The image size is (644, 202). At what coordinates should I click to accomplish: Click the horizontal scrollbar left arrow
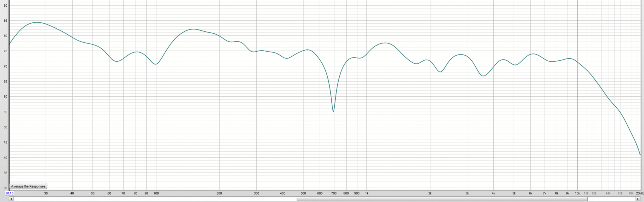[x=11, y=199]
